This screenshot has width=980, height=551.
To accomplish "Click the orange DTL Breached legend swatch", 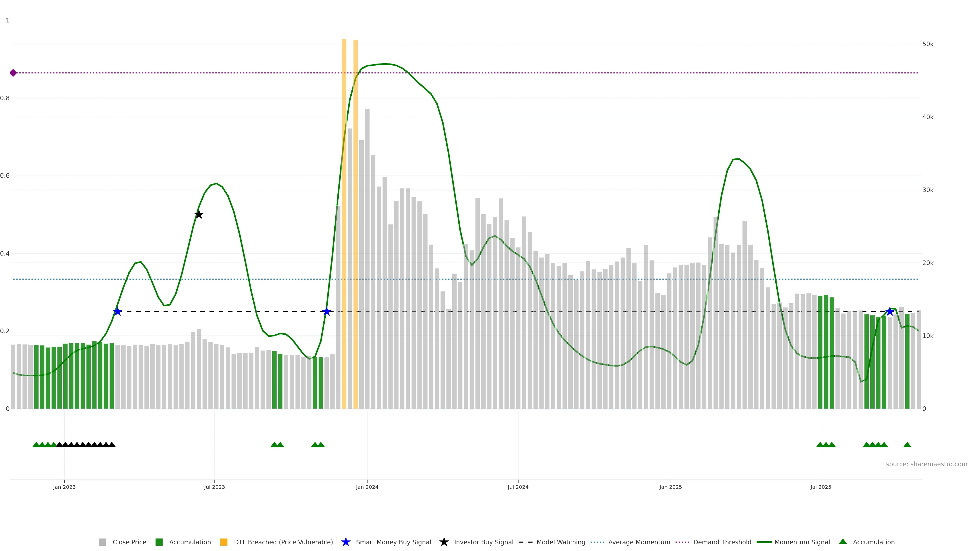I will click(224, 542).
